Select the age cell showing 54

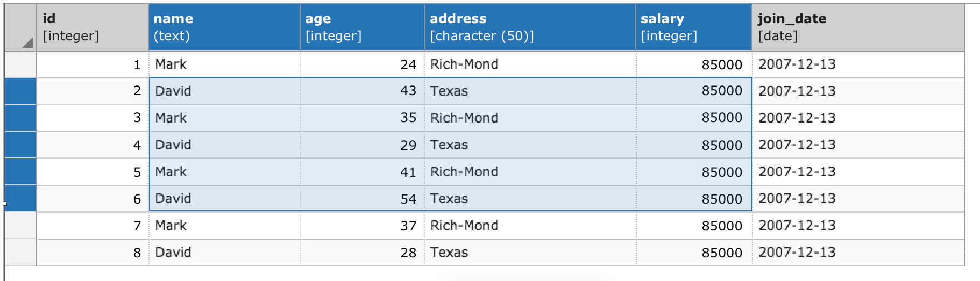pos(408,199)
